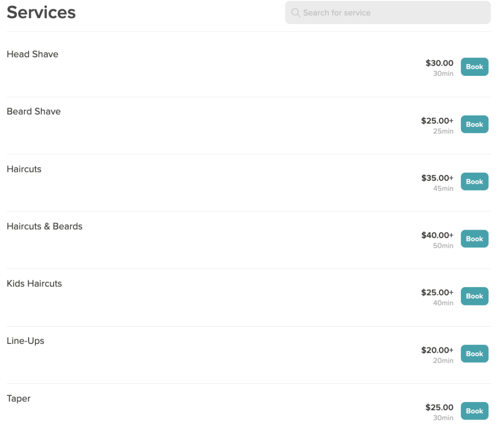Book the Line-Ups service
The image size is (504, 437).
(474, 354)
